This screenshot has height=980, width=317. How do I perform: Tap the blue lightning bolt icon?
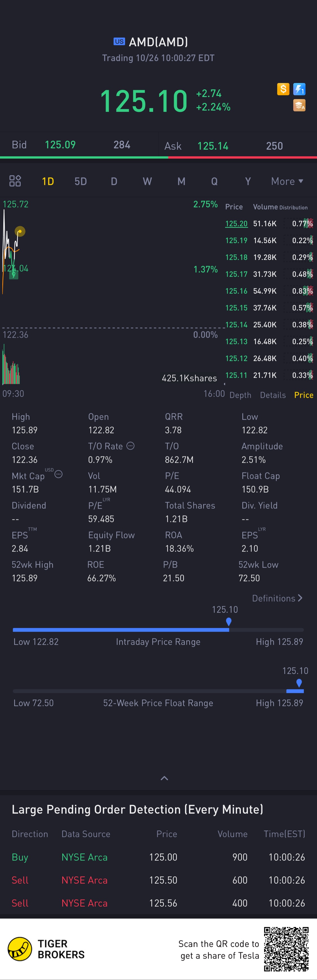click(300, 89)
